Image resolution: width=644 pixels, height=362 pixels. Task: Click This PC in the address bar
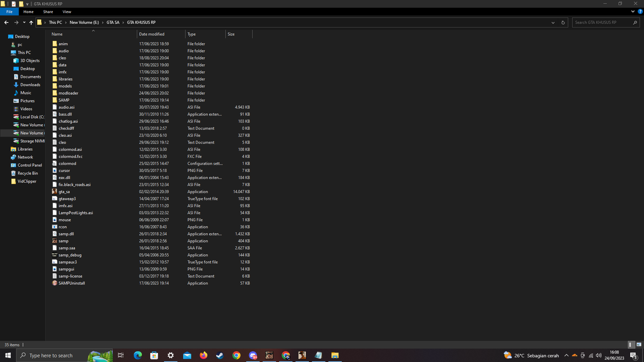55,23
